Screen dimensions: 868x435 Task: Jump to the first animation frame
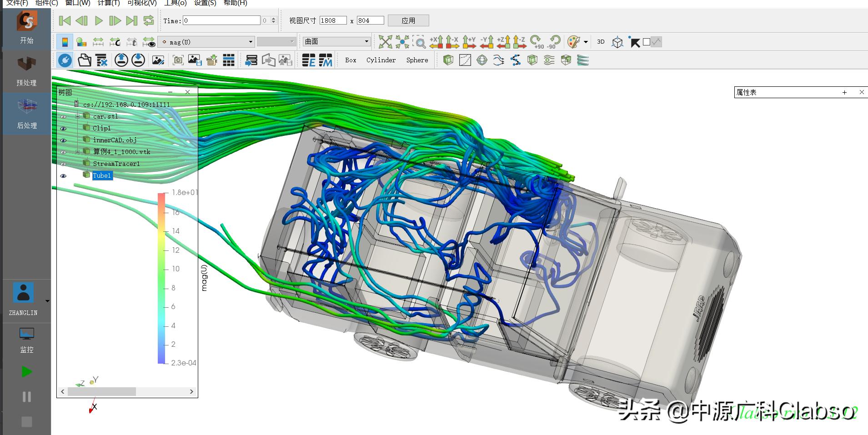point(65,20)
